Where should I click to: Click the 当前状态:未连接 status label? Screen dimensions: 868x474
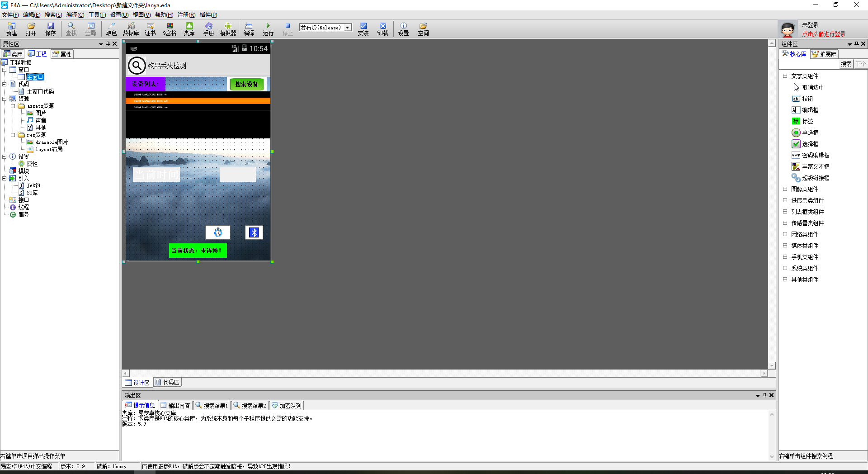pyautogui.click(x=198, y=251)
